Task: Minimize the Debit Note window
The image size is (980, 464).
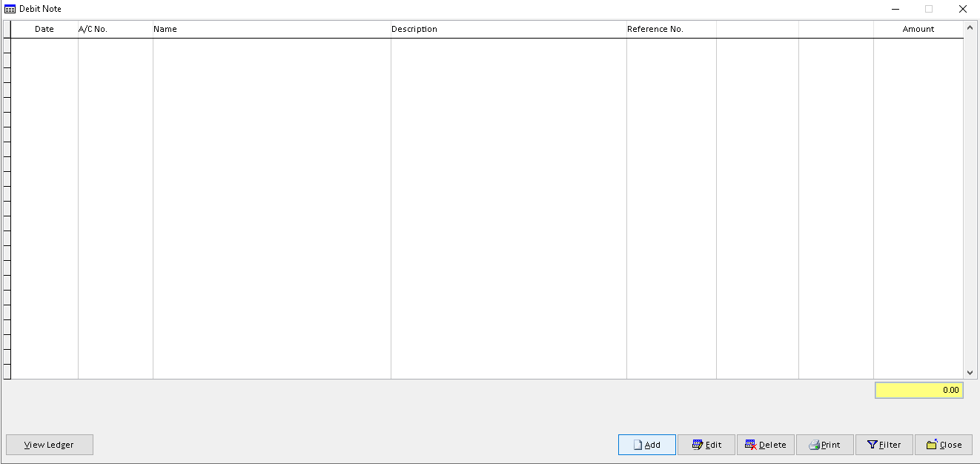Action: point(895,9)
